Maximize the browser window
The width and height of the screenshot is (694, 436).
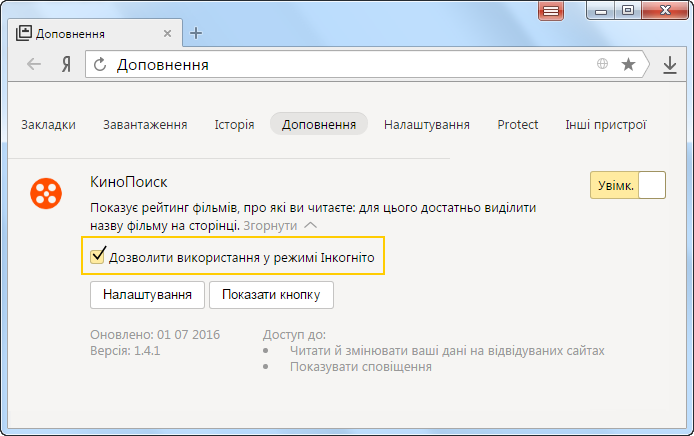(x=628, y=10)
